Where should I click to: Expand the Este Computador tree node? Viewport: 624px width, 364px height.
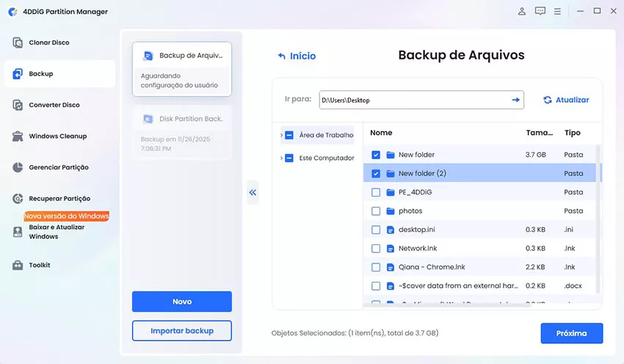click(x=281, y=159)
